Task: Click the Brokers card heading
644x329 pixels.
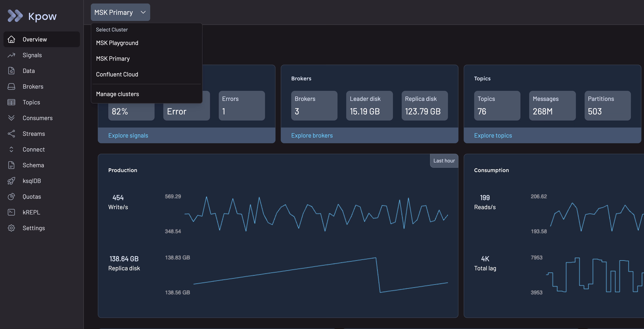Action: 301,78
